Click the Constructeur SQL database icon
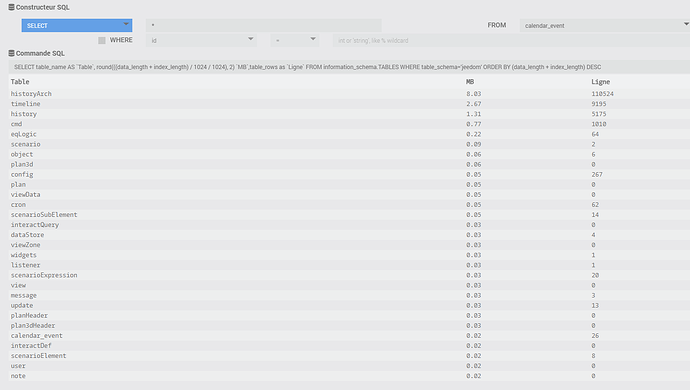Viewport: 690px width, 390px height. [11, 7]
